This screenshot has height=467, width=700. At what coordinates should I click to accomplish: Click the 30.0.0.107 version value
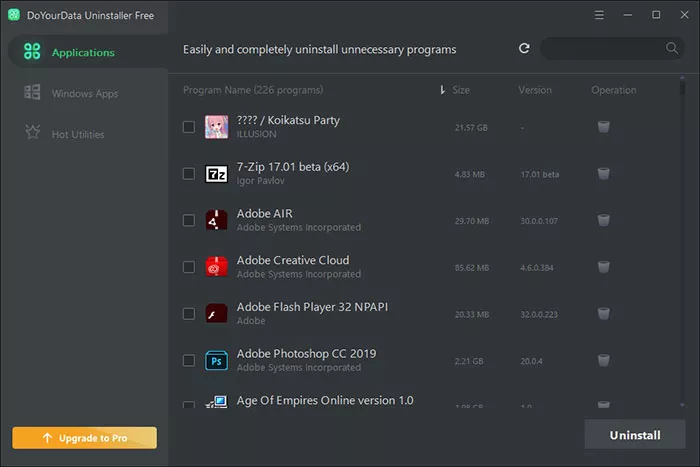tap(539, 221)
